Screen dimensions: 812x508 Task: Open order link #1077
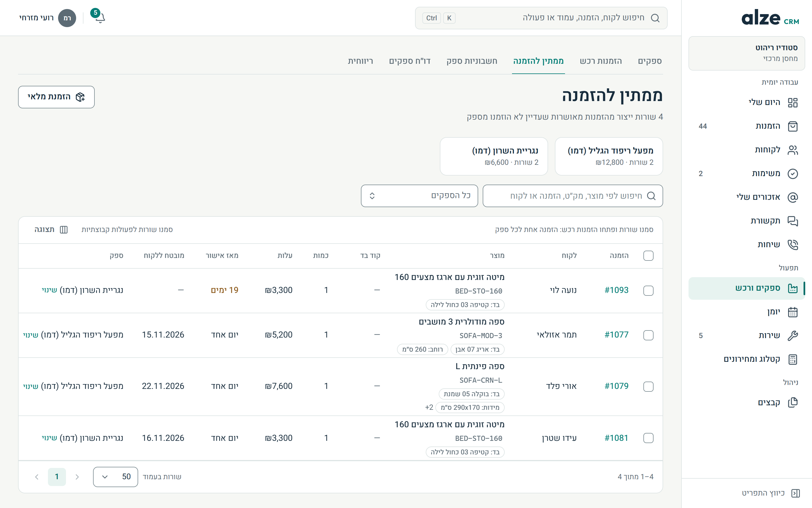point(616,335)
